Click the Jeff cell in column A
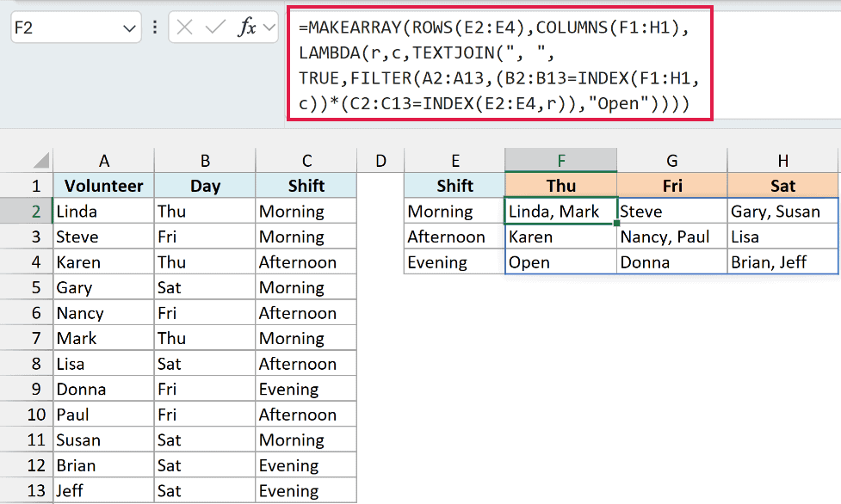The height and width of the screenshot is (504, 841). click(x=103, y=490)
